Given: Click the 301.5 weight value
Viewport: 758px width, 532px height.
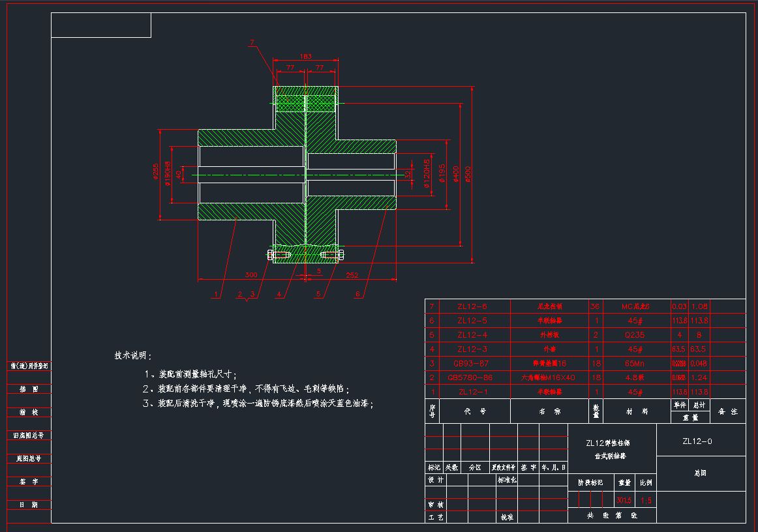Looking at the screenshot, I should point(624,501).
